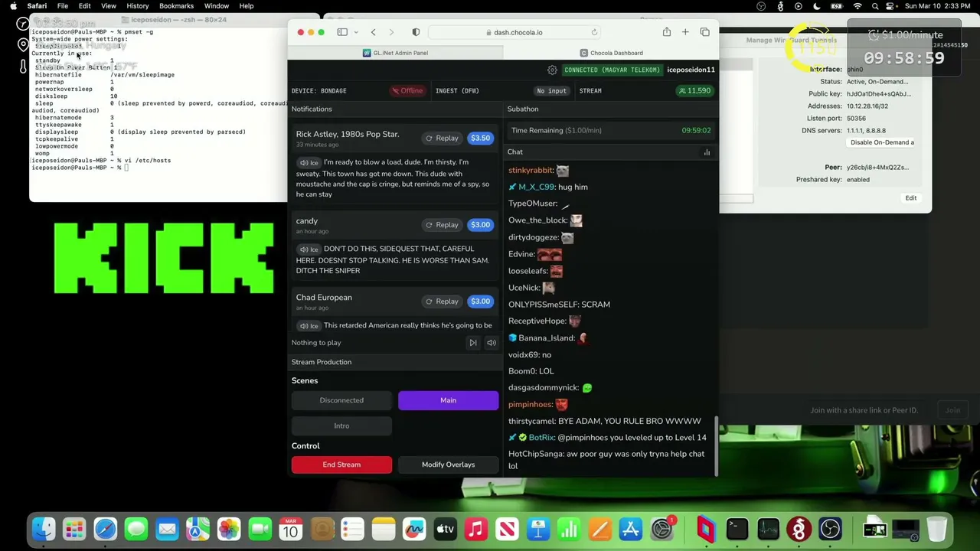Image resolution: width=980 pixels, height=551 pixels.
Task: Click the iceposeidon11 username
Action: tap(691, 70)
